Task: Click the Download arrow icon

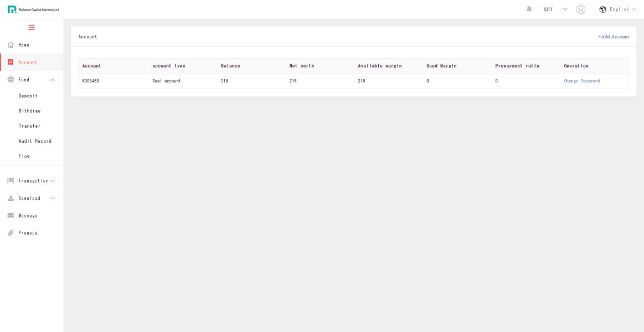Action: 11,198
